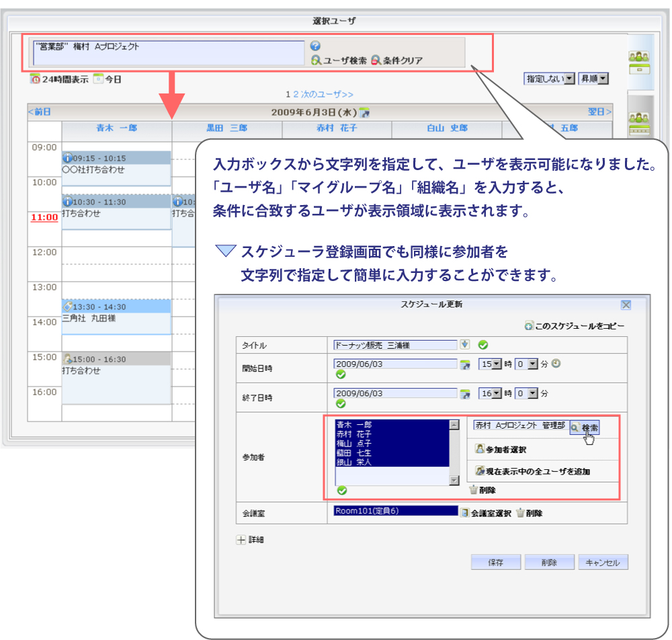Click the user search text box containing 営業部
The height and width of the screenshot is (640, 672).
click(x=169, y=53)
